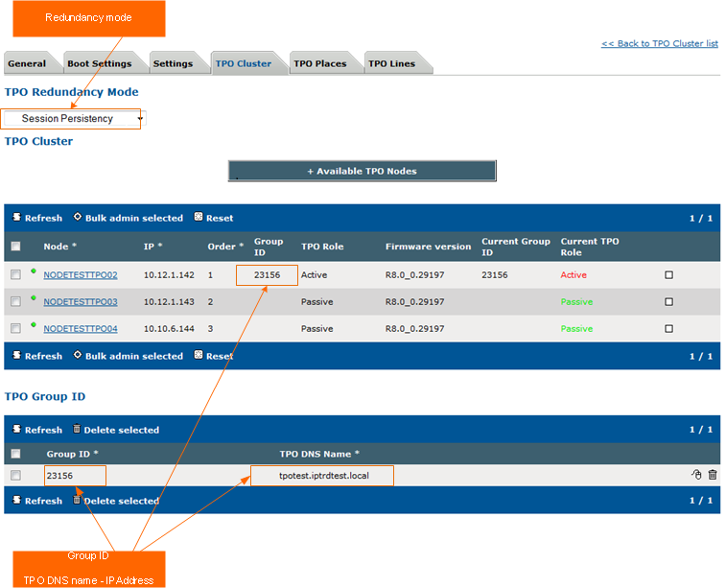Click Group ID cell 23156 for NODETESTTPO02
Image resolution: width=726 pixels, height=588 pixels.
[268, 275]
